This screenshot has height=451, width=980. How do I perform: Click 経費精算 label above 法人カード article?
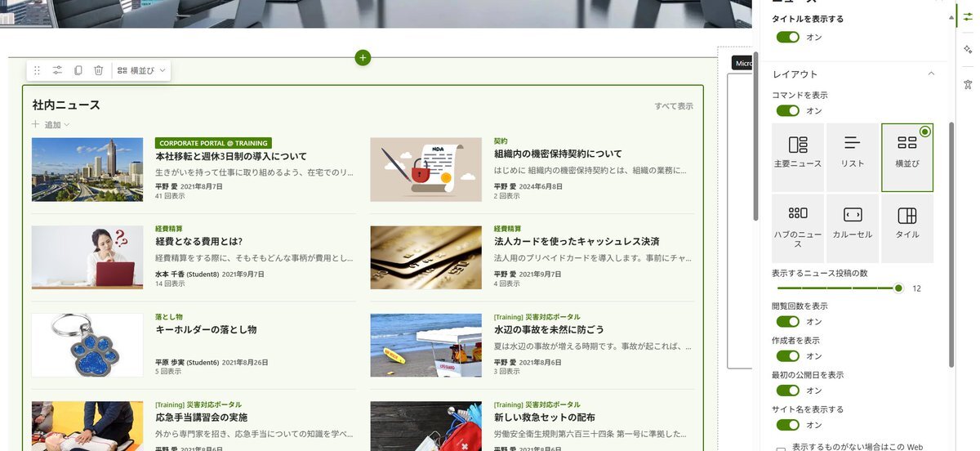point(507,229)
